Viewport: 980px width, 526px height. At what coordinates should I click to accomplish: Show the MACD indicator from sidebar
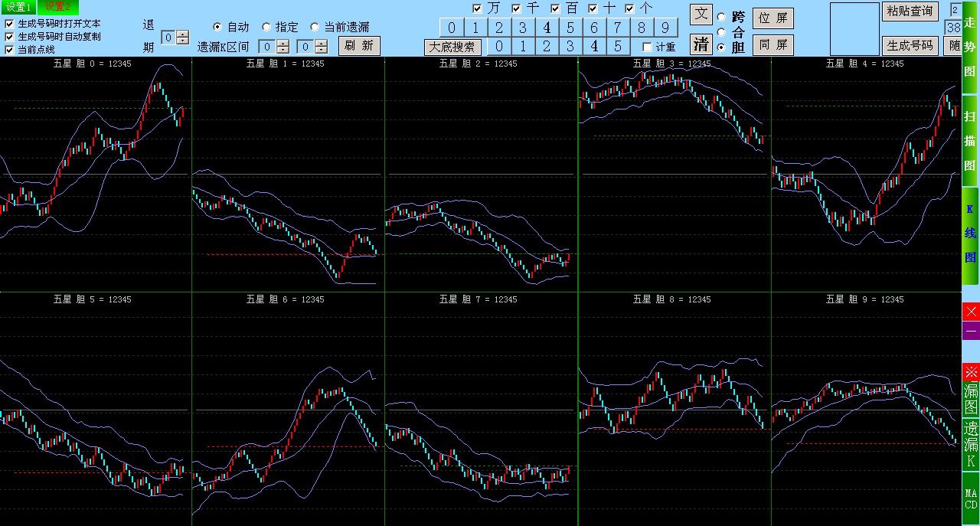971,498
